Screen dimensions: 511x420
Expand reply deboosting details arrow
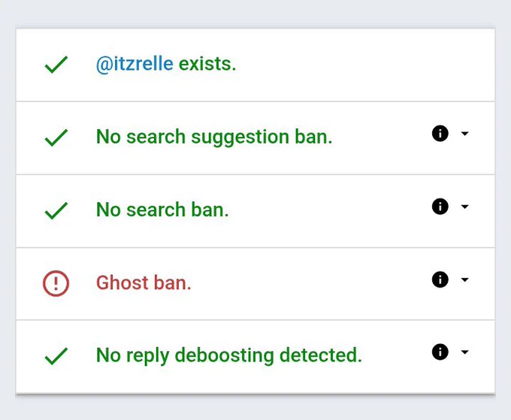coord(465,352)
